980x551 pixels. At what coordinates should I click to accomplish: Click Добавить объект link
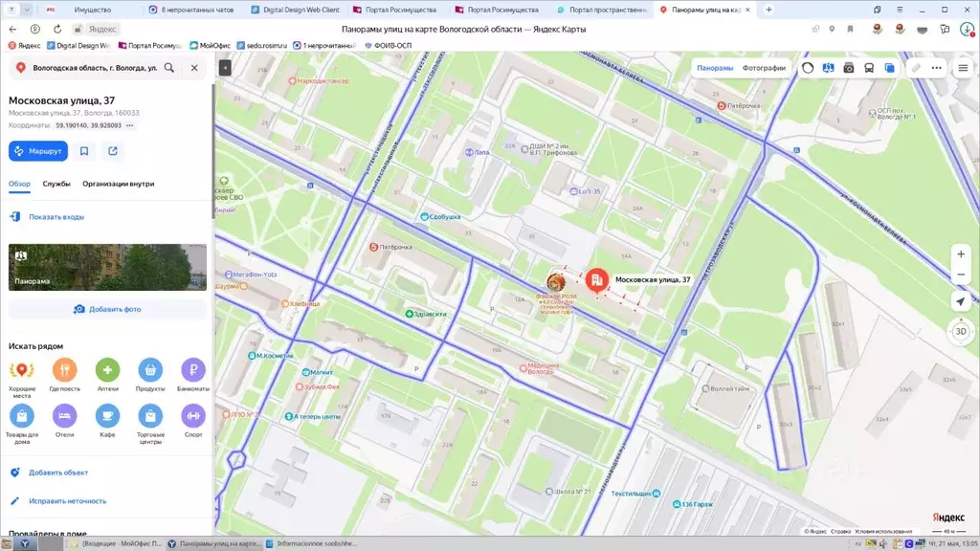tap(58, 473)
